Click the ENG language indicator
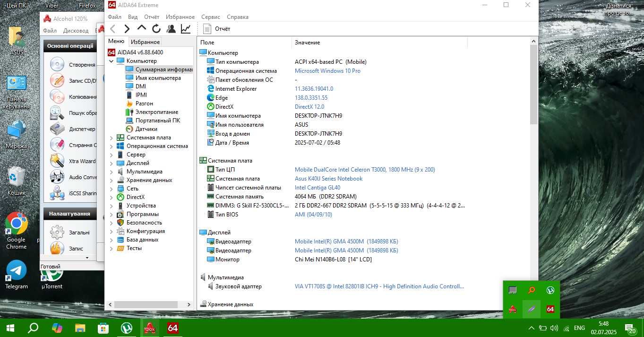644x337 pixels. pos(579,328)
